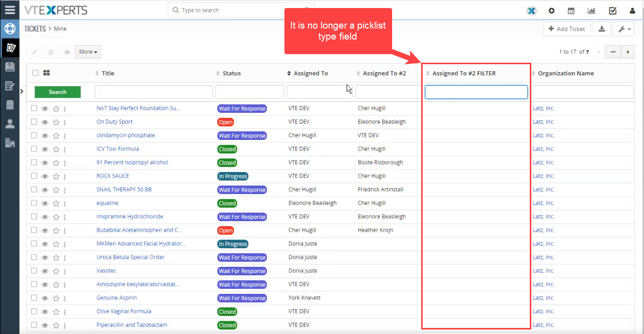This screenshot has height=334, width=644.
Task: Check the On Duty Sport row checkbox
Action: 34,122
